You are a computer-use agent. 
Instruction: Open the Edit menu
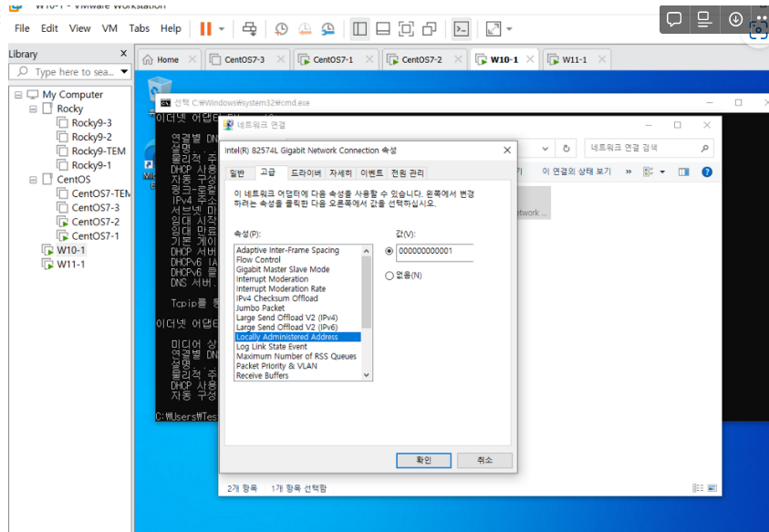pos(49,28)
